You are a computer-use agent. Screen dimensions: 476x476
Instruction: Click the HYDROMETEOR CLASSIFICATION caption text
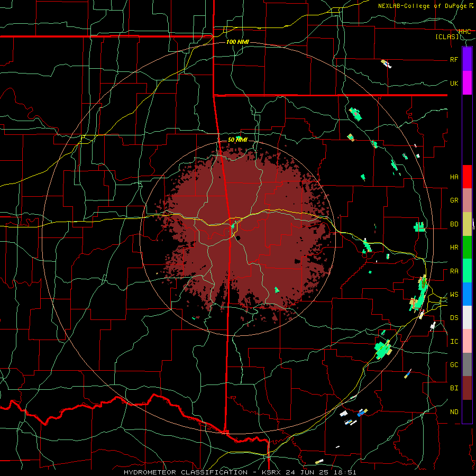click(x=186, y=472)
